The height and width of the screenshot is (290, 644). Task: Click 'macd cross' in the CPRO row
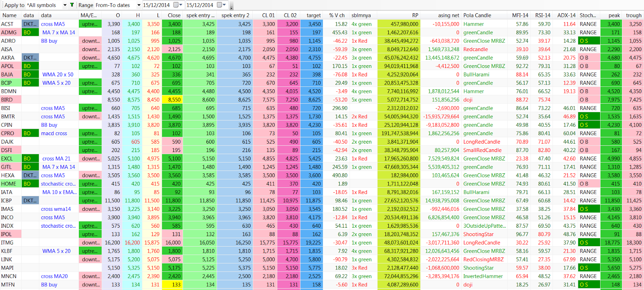tap(54, 134)
